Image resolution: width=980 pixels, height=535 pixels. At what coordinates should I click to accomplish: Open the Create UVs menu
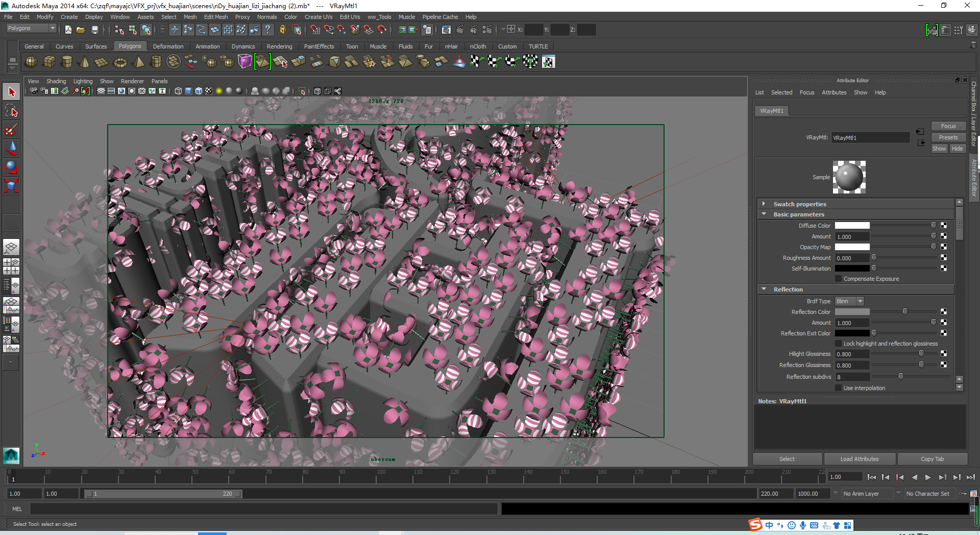(x=318, y=17)
